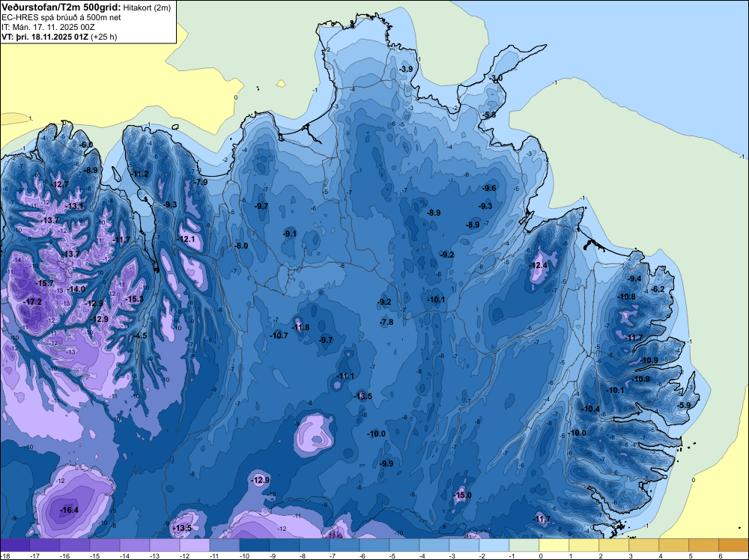Click the light yellow 0 legend swatch
749x560 pixels.
554,545
